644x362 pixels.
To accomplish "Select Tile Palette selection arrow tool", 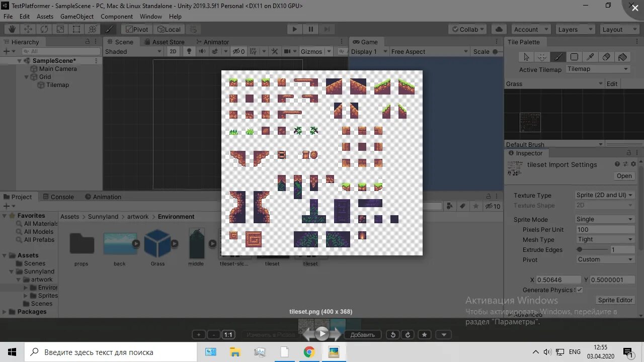I will click(526, 57).
